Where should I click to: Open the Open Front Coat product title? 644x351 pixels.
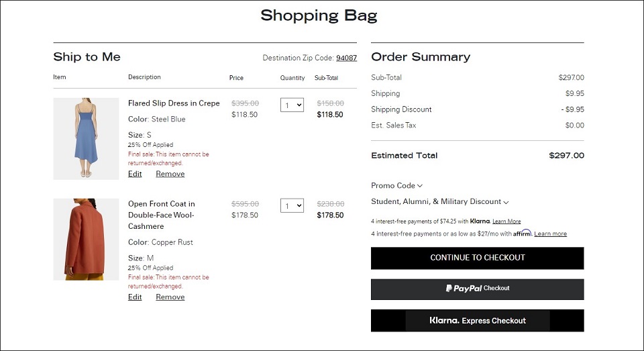point(162,215)
